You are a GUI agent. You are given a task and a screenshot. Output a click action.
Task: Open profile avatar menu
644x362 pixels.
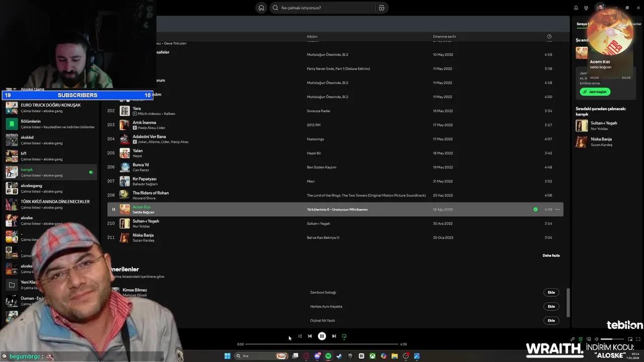(x=600, y=8)
